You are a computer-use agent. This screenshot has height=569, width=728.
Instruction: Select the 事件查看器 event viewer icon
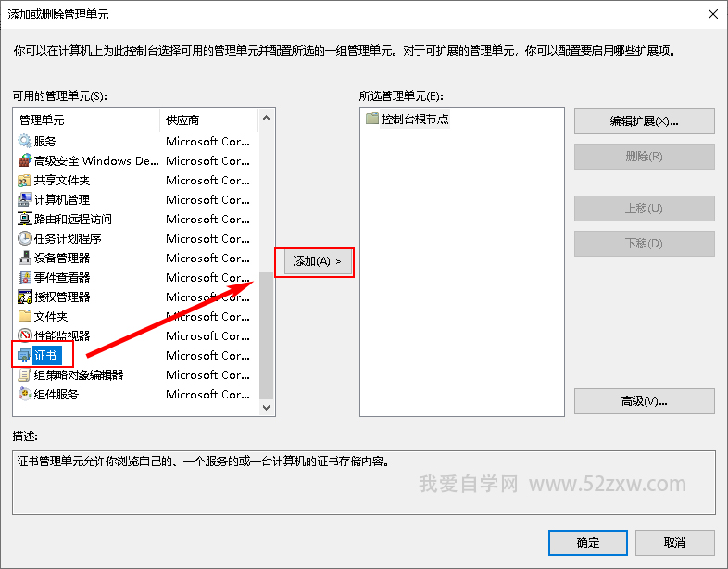[25, 277]
